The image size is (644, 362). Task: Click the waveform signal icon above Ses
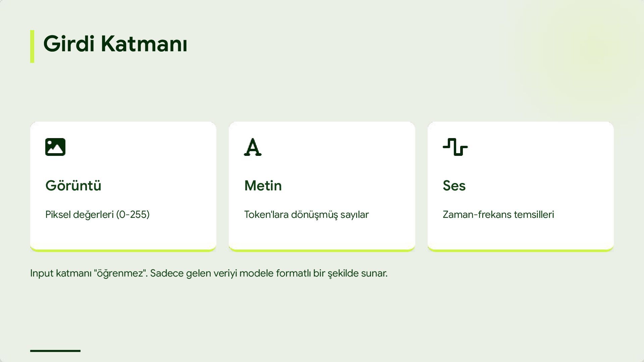[455, 147]
